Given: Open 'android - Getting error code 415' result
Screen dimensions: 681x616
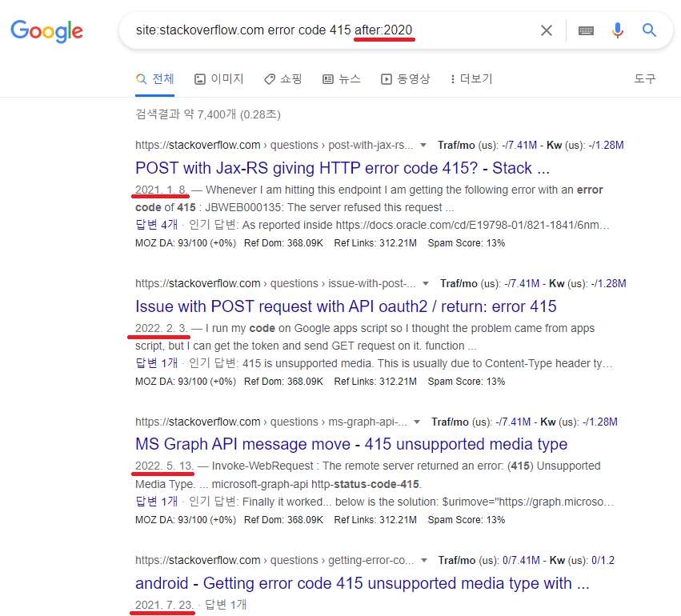Looking at the screenshot, I should point(363,583).
